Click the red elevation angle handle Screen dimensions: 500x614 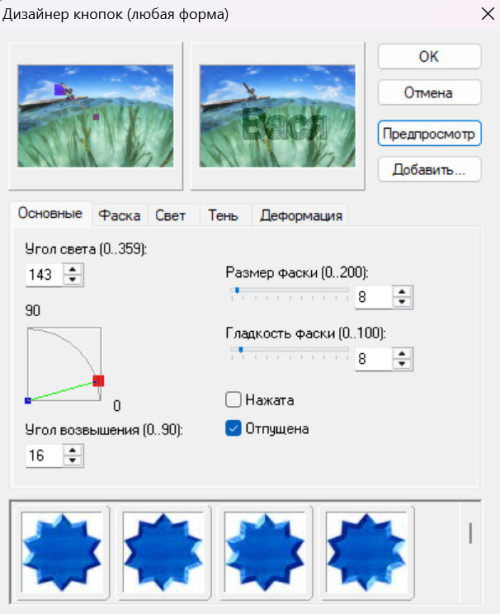pyautogui.click(x=98, y=380)
